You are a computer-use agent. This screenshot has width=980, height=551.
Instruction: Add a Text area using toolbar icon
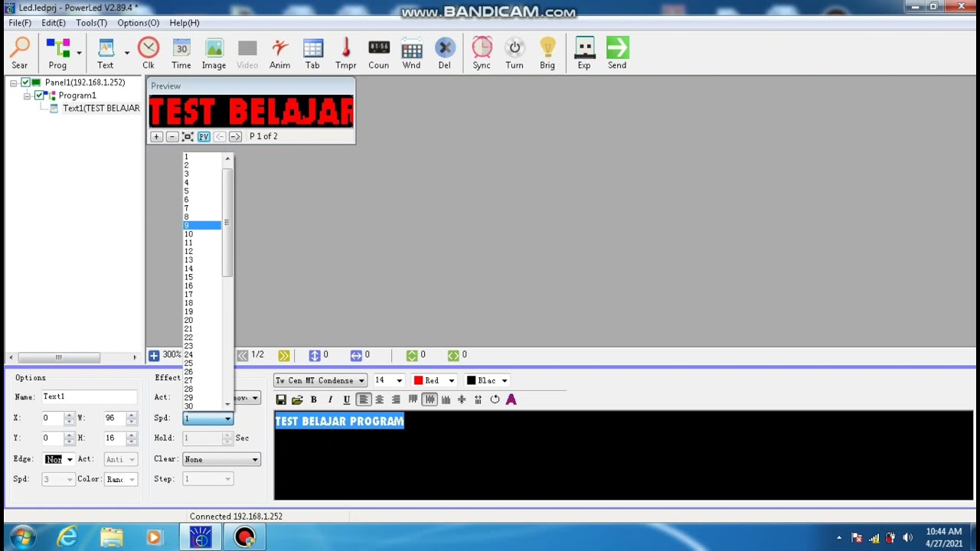coord(106,54)
